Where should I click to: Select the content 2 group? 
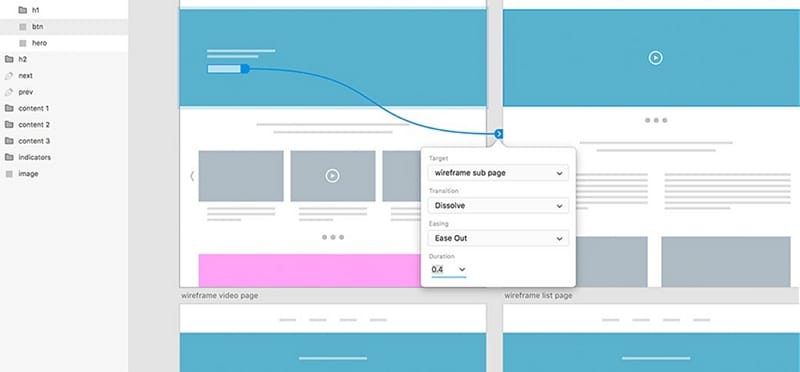(x=64, y=125)
